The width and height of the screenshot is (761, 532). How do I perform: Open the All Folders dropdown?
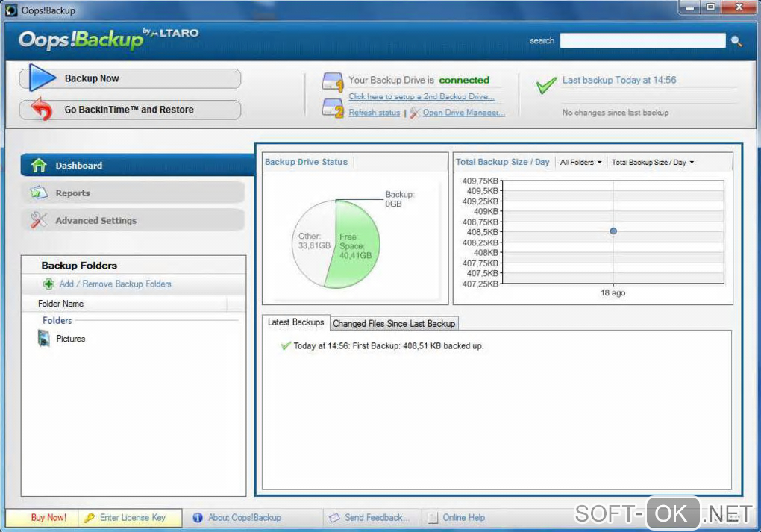click(580, 162)
